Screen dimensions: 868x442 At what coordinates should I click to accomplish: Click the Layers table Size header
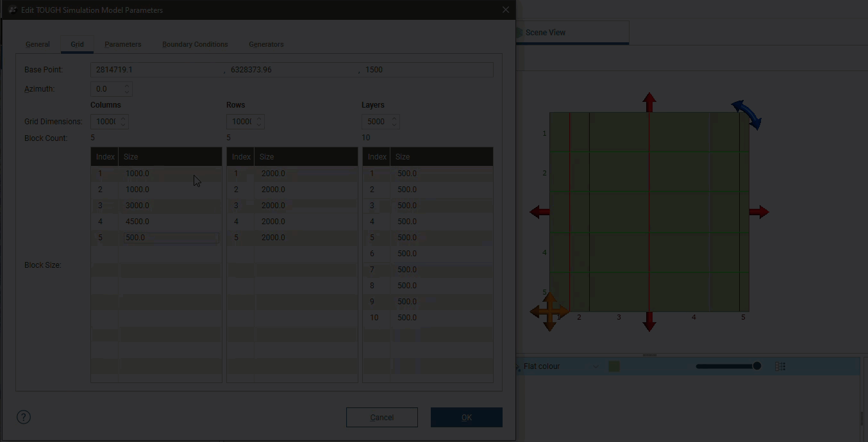point(442,157)
